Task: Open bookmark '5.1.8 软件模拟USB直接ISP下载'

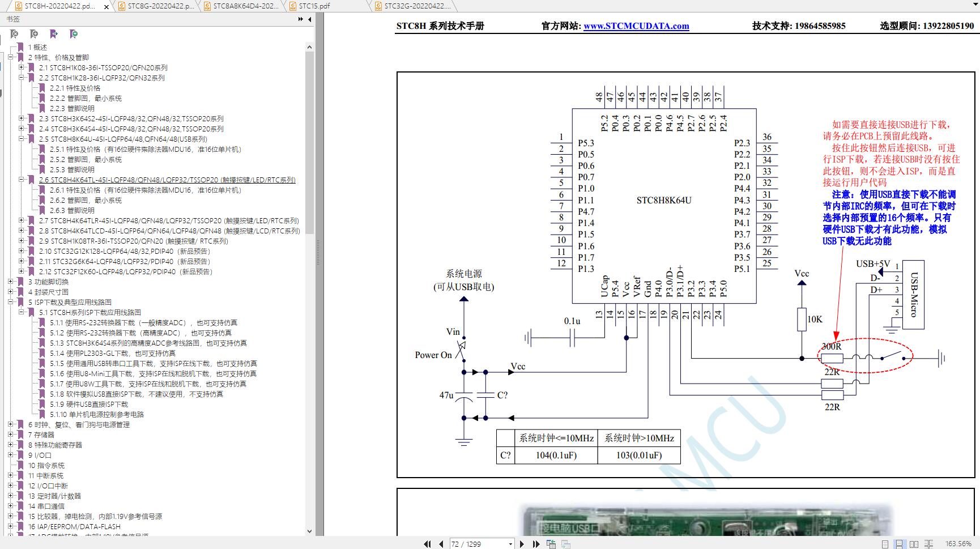Action: point(136,394)
